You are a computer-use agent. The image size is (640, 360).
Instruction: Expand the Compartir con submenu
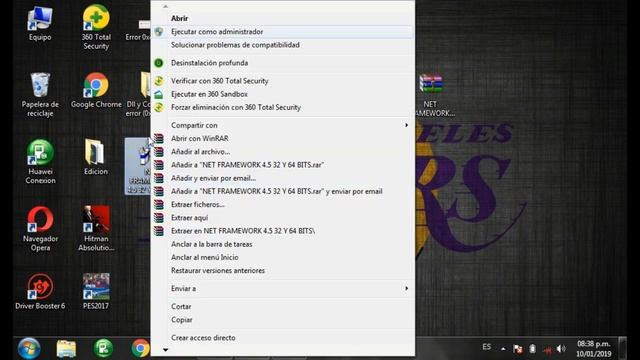pyautogui.click(x=283, y=125)
